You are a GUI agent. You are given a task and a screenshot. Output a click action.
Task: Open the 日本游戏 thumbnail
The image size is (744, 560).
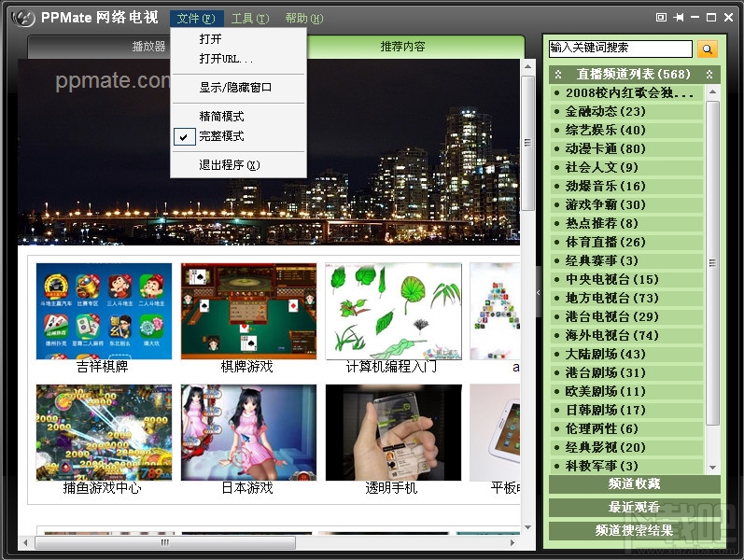point(248,432)
